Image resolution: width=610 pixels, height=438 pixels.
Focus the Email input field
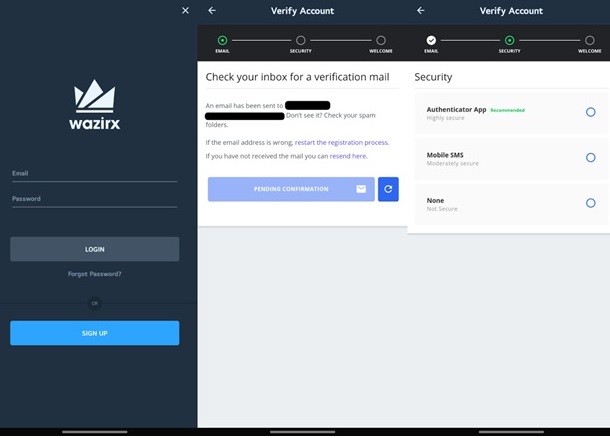point(95,173)
